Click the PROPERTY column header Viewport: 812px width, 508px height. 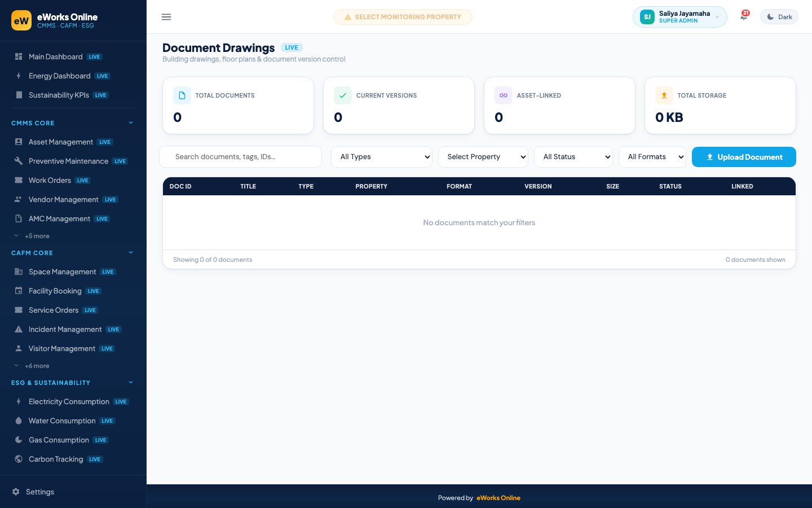coord(371,186)
